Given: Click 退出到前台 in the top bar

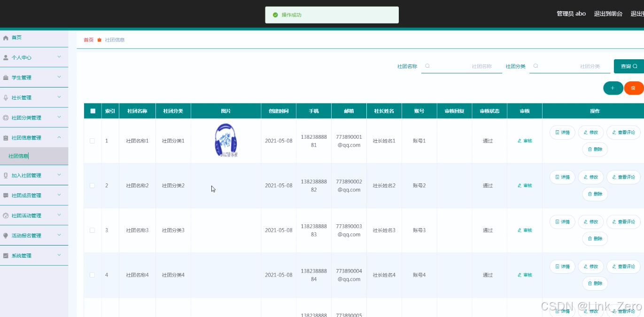Looking at the screenshot, I should (x=608, y=14).
